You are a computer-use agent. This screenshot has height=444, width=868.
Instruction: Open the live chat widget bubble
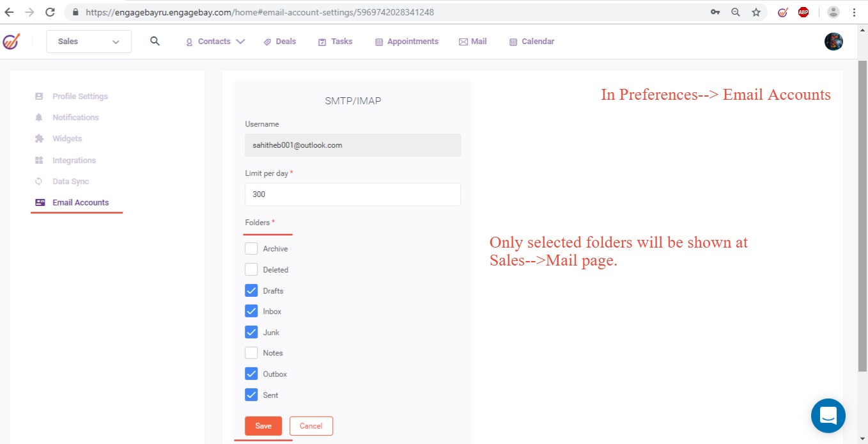828,416
